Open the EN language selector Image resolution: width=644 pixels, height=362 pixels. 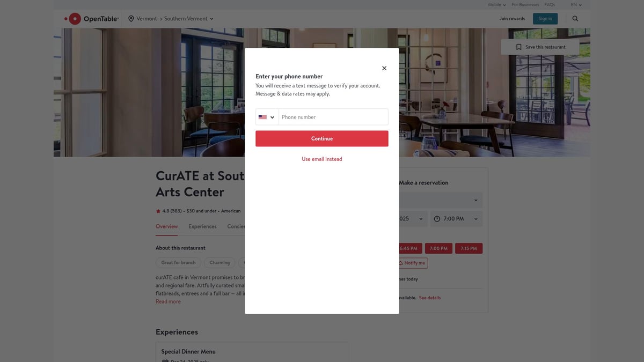point(576,5)
